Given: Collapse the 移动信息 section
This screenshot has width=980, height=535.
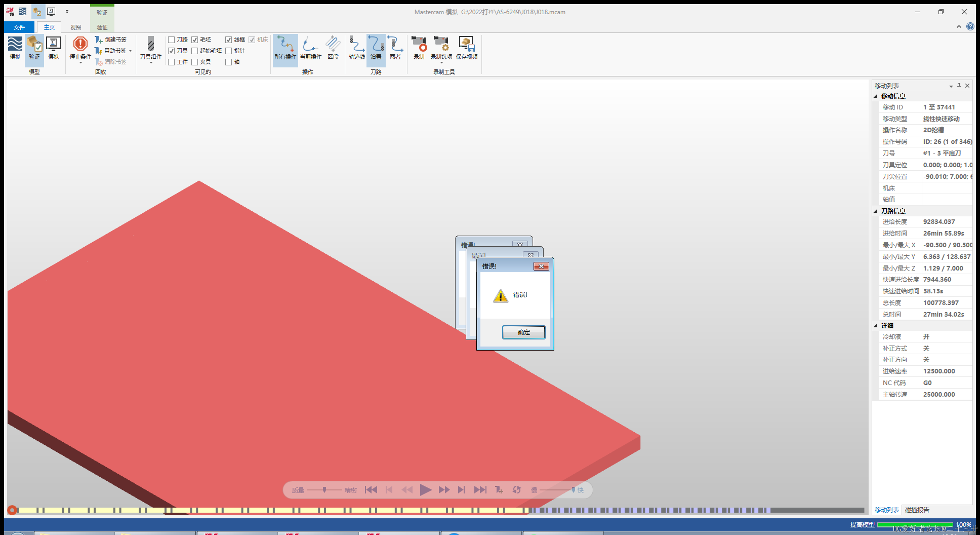Looking at the screenshot, I should (876, 96).
